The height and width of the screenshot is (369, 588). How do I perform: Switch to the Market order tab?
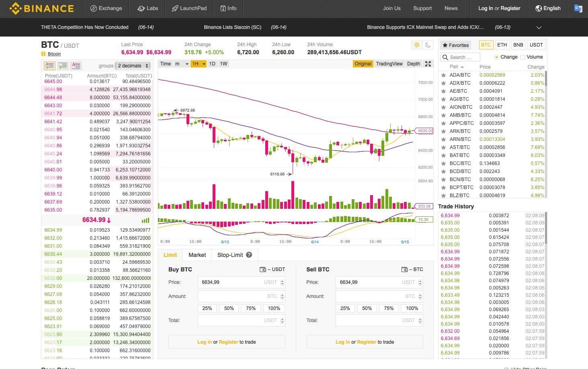pos(197,255)
